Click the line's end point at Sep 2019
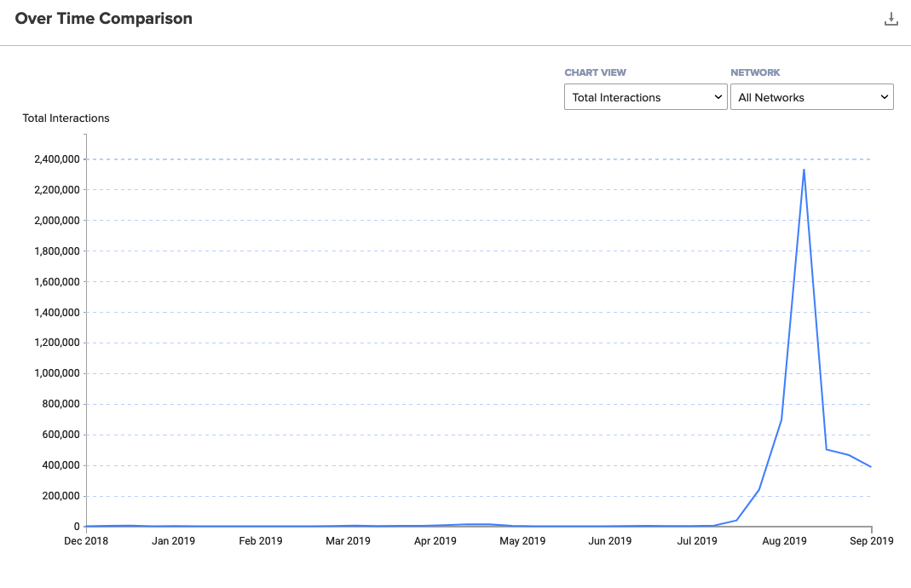The width and height of the screenshot is (911, 588). pos(871,466)
